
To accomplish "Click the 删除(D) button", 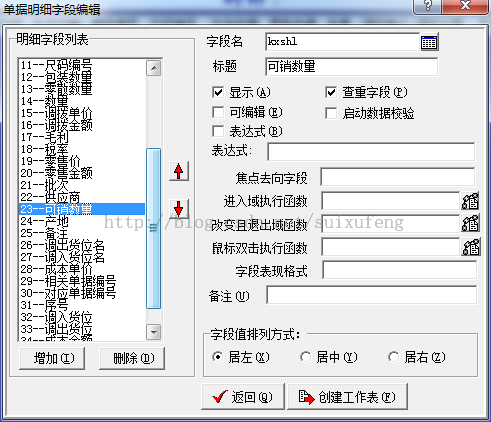I will click(132, 358).
